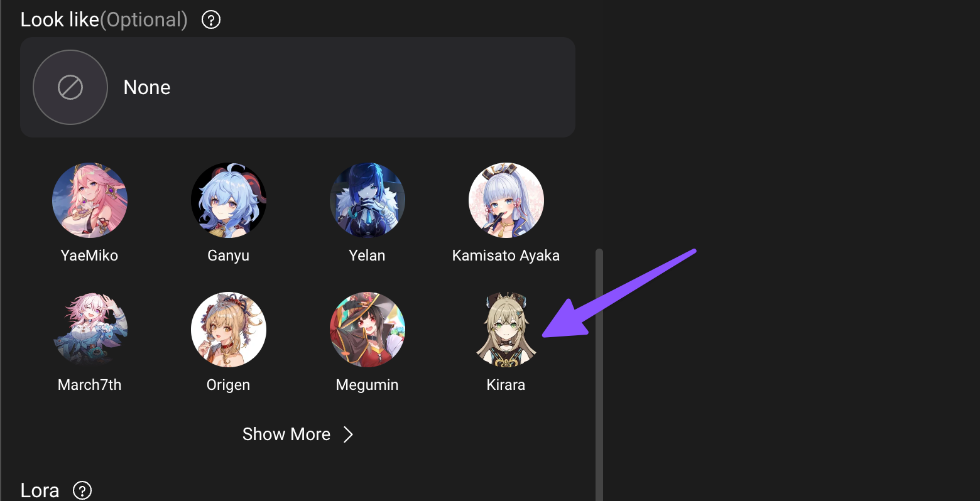
Task: Select the YaeMiko character avatar
Action: (90, 200)
